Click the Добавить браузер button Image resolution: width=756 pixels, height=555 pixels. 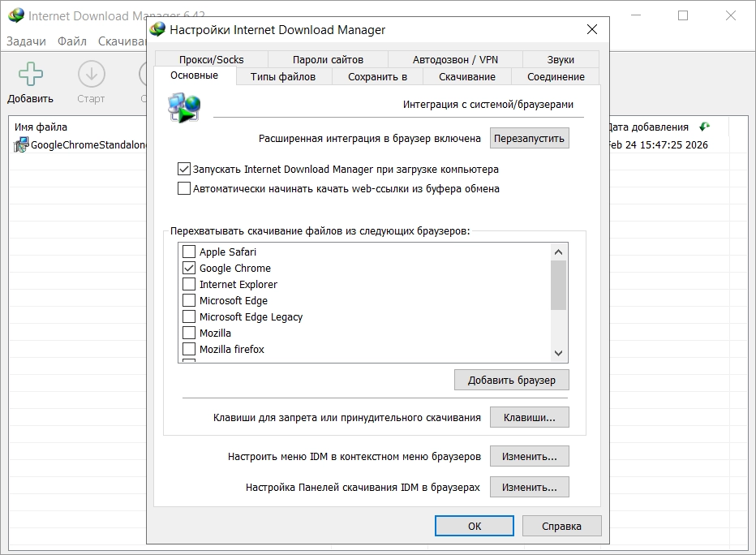coord(512,380)
